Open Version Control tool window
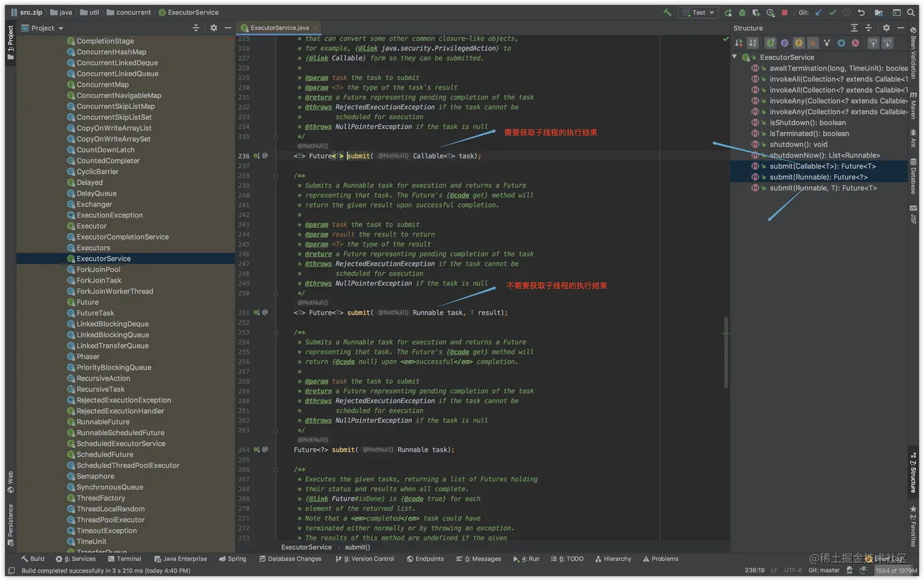The width and height of the screenshot is (924, 581). coord(365,559)
